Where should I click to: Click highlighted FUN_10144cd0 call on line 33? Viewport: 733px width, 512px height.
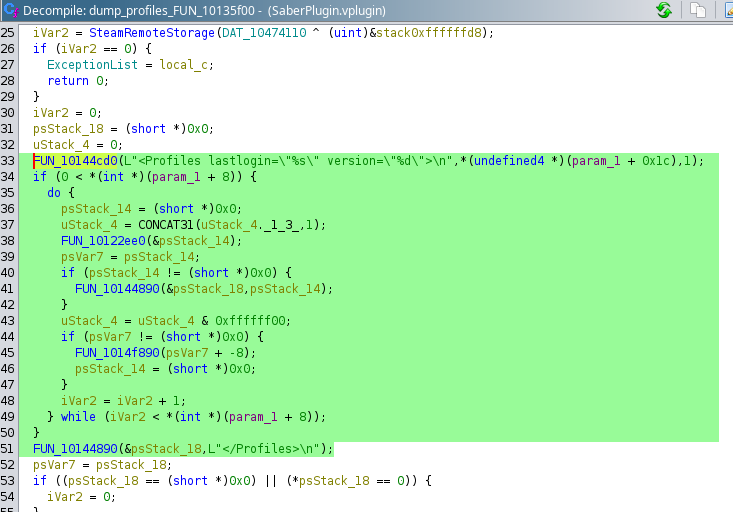point(75,161)
